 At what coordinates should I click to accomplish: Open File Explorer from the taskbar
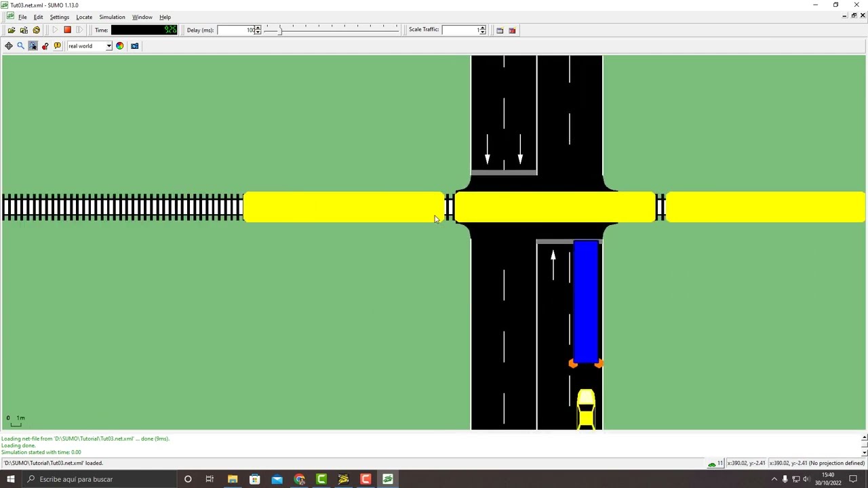tap(233, 479)
